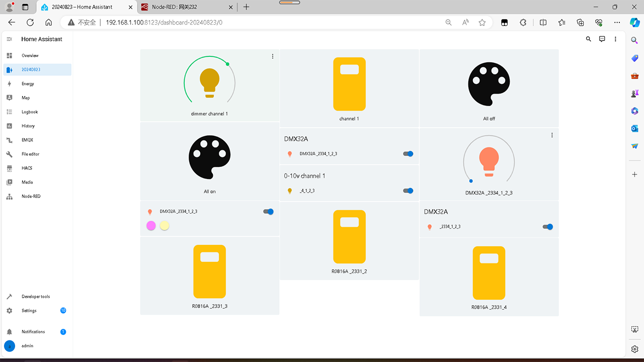
Task: Click the address bar URL
Action: pyautogui.click(x=164, y=23)
